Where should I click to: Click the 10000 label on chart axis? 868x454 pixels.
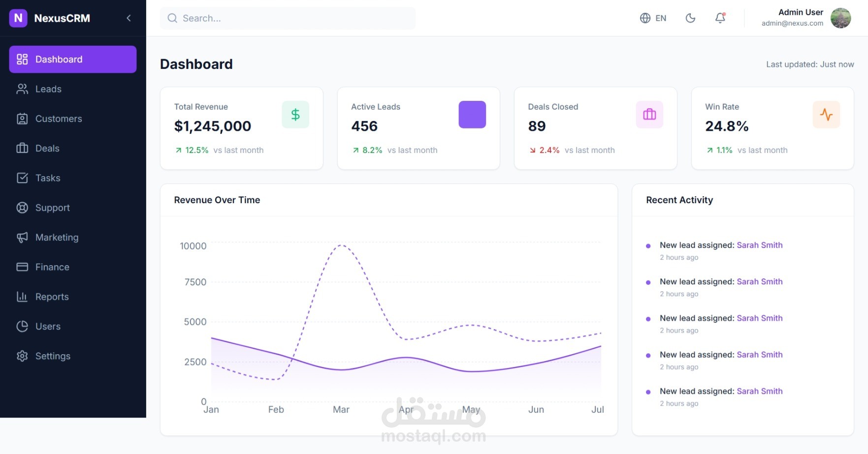coord(193,246)
